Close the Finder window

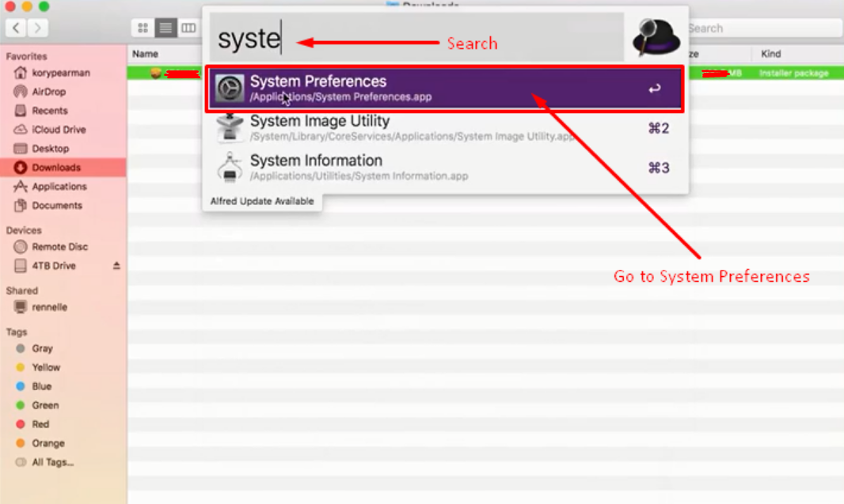pyautogui.click(x=10, y=6)
